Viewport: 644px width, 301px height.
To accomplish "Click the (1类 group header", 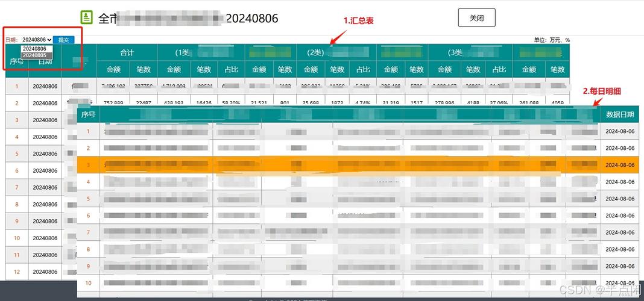I will point(201,52).
